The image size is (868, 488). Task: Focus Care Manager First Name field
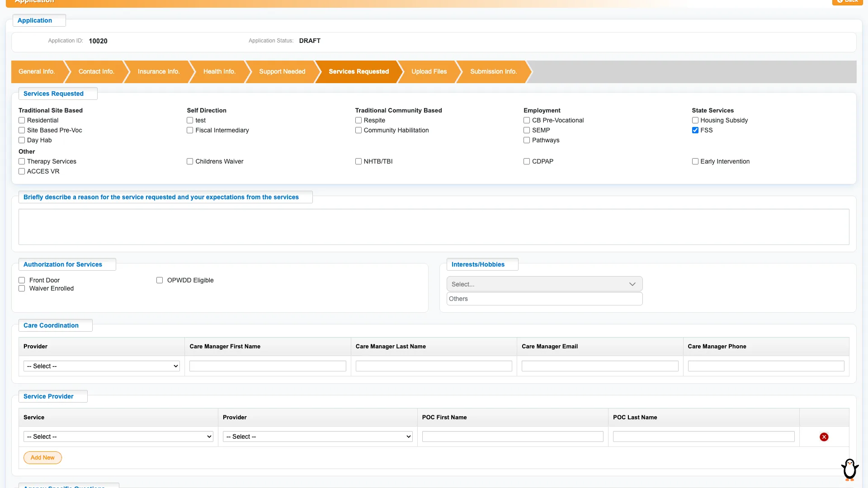click(268, 366)
